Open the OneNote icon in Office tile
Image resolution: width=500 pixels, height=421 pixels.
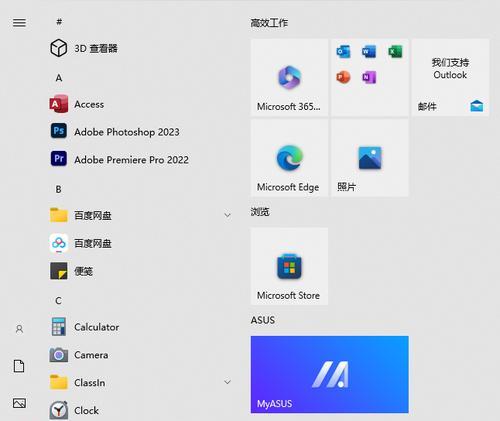point(369,77)
